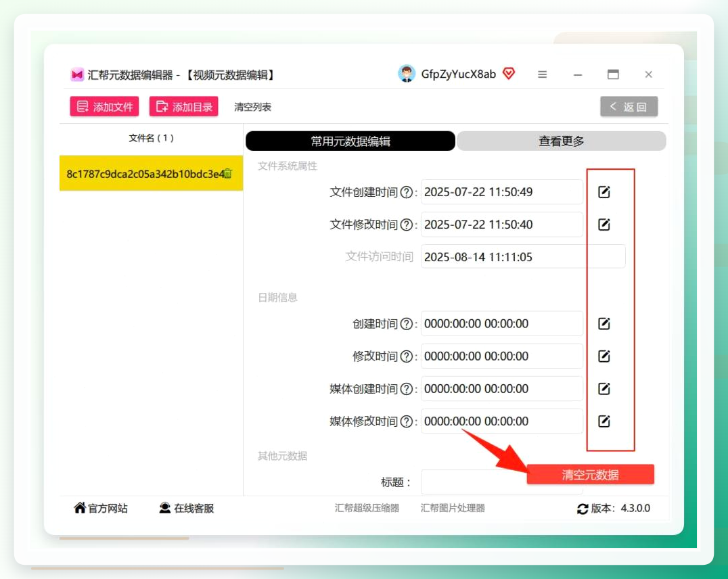Click the 文件修改时间 date field
Viewport: 728px width, 579px height.
click(502, 225)
